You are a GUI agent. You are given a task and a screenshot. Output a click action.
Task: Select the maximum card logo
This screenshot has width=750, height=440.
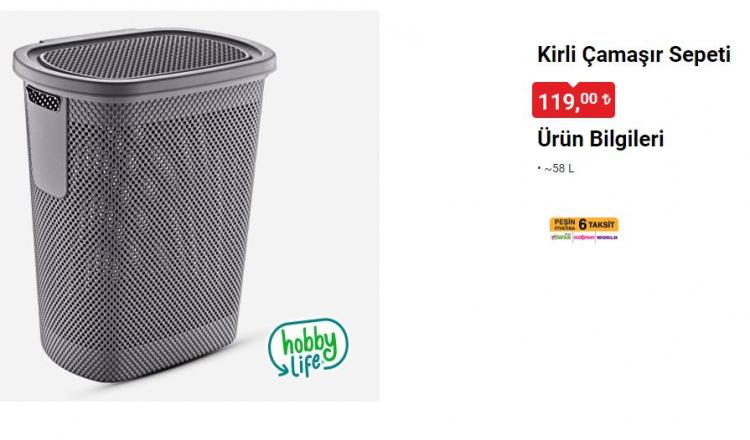coord(584,237)
